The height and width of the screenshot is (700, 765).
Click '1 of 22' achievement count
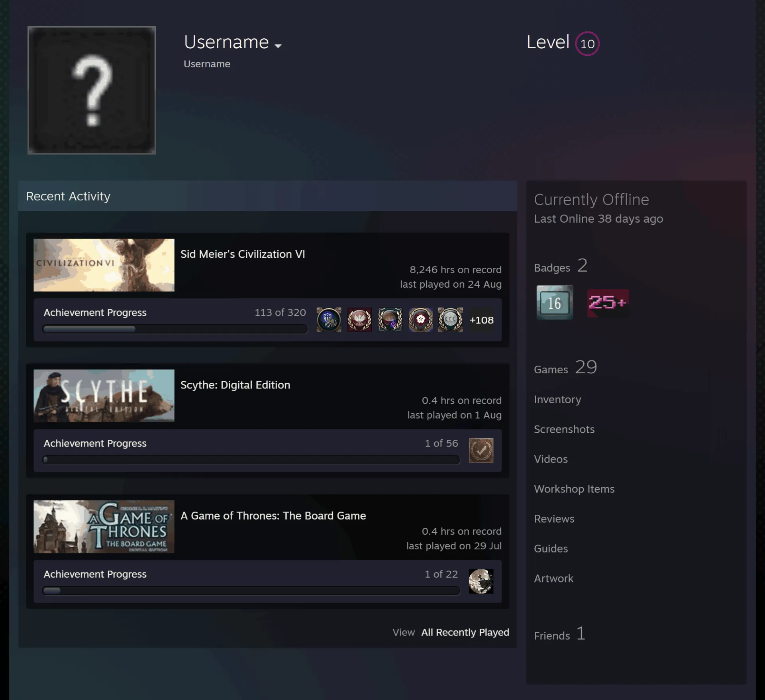click(441, 574)
